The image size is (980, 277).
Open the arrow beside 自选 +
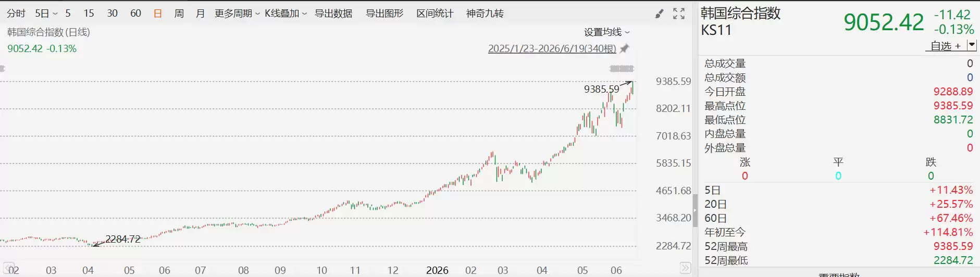(971, 45)
